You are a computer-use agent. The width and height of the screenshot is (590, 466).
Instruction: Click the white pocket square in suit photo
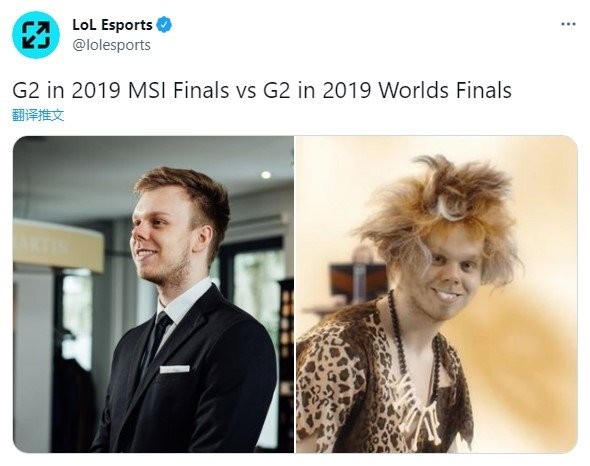[175, 369]
